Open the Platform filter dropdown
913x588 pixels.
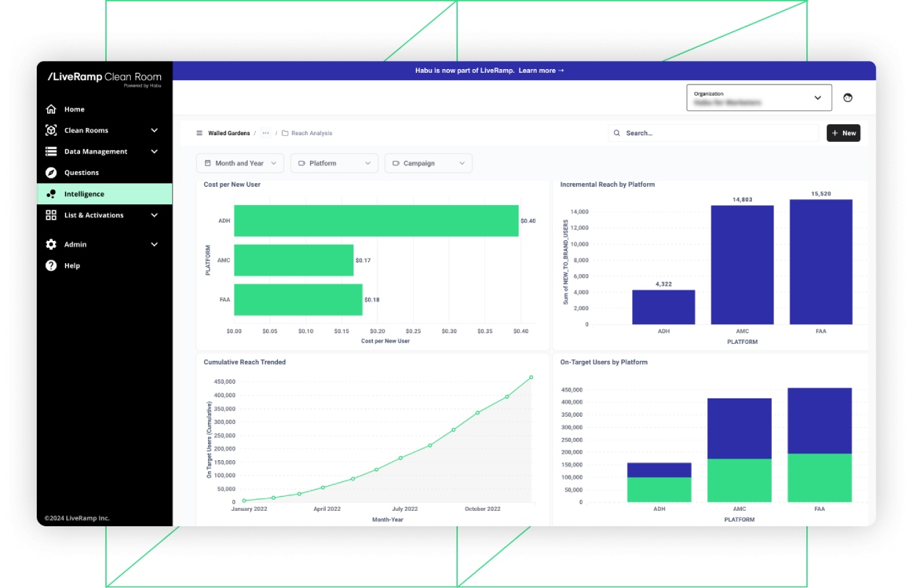pos(334,163)
